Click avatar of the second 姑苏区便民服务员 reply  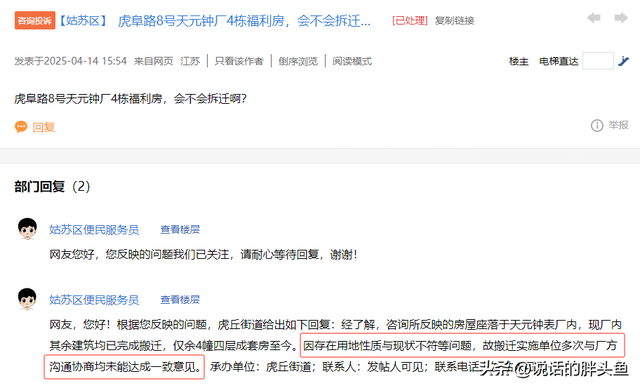tap(27, 299)
